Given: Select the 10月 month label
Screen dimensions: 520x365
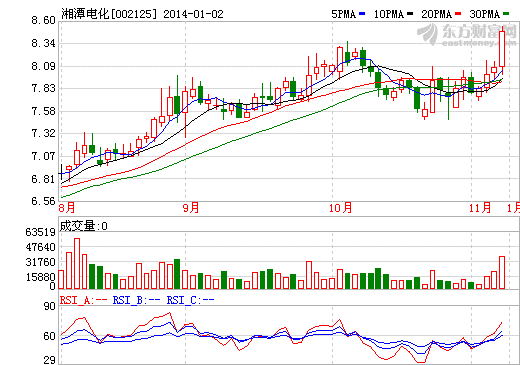Looking at the screenshot, I should click(340, 208).
